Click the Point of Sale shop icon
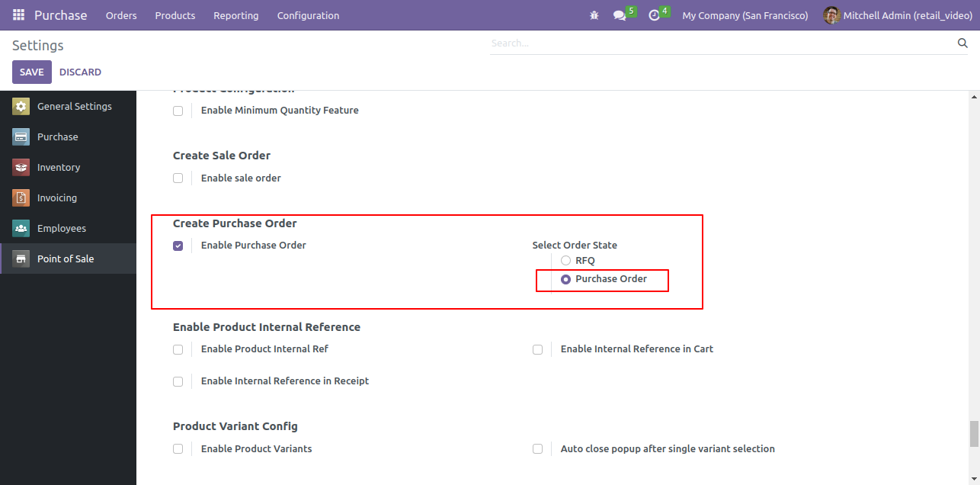Viewport: 980px width, 485px height. (x=21, y=259)
